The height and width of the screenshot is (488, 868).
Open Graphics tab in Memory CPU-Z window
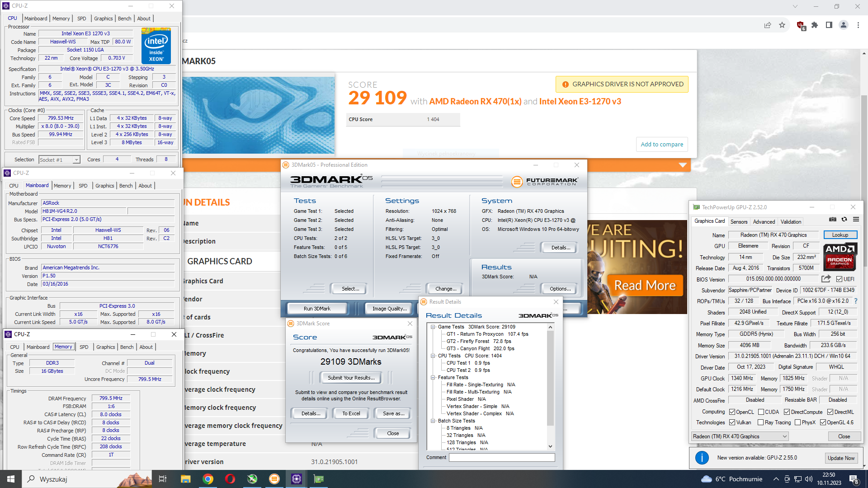coord(106,347)
